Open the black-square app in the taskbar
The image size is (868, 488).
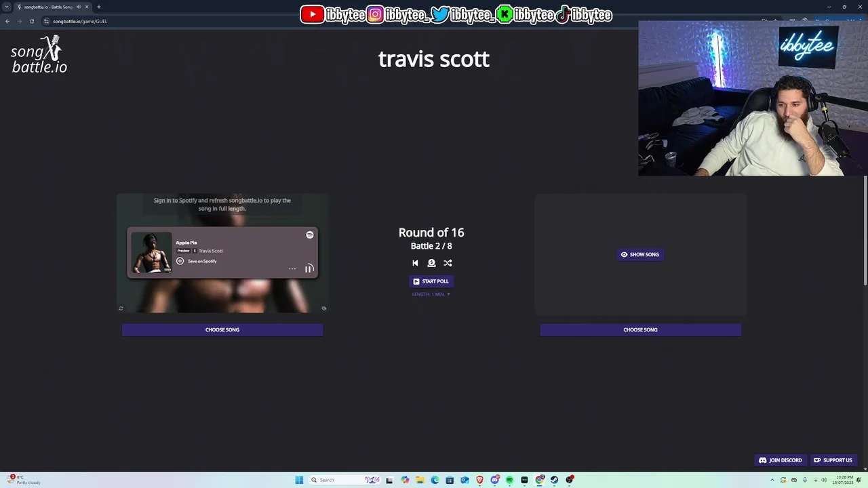point(524,480)
